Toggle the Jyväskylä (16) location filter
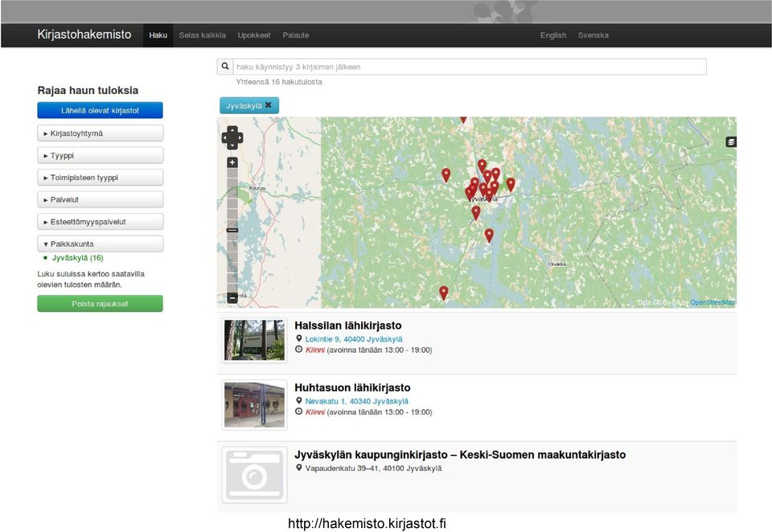The image size is (772, 532). pos(78,258)
